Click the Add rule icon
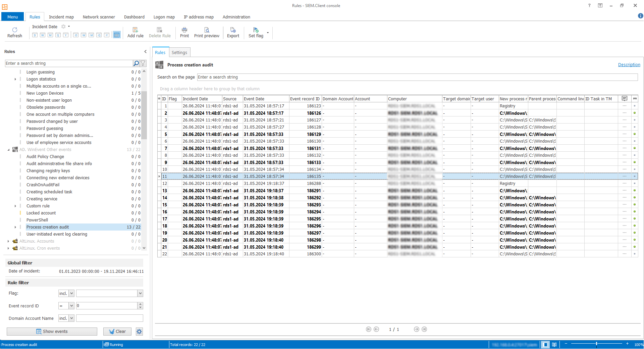 pyautogui.click(x=135, y=32)
